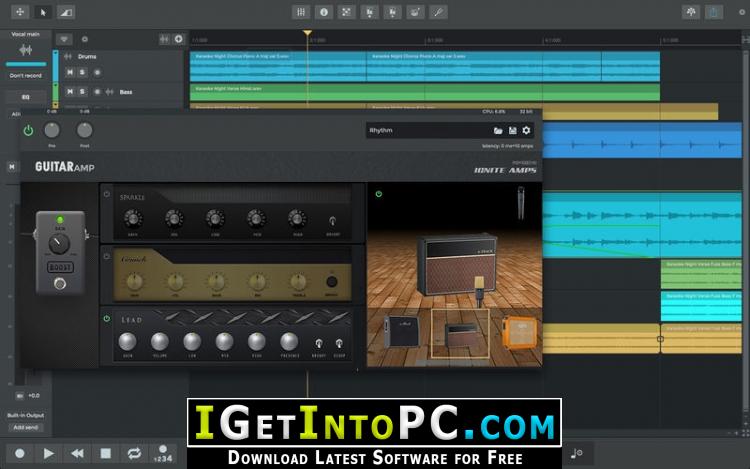Screen dimensions: 750x469
Task: Click the Add send button
Action: click(x=26, y=427)
